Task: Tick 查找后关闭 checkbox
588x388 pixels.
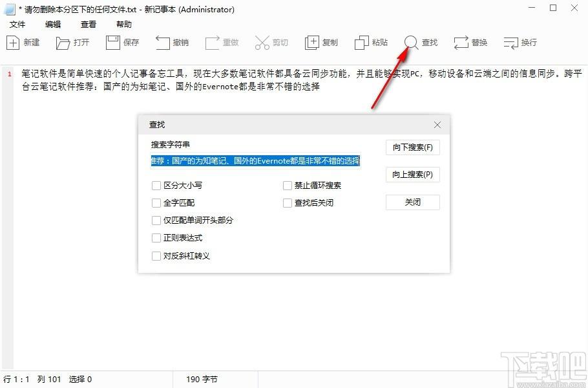Action: [x=288, y=203]
